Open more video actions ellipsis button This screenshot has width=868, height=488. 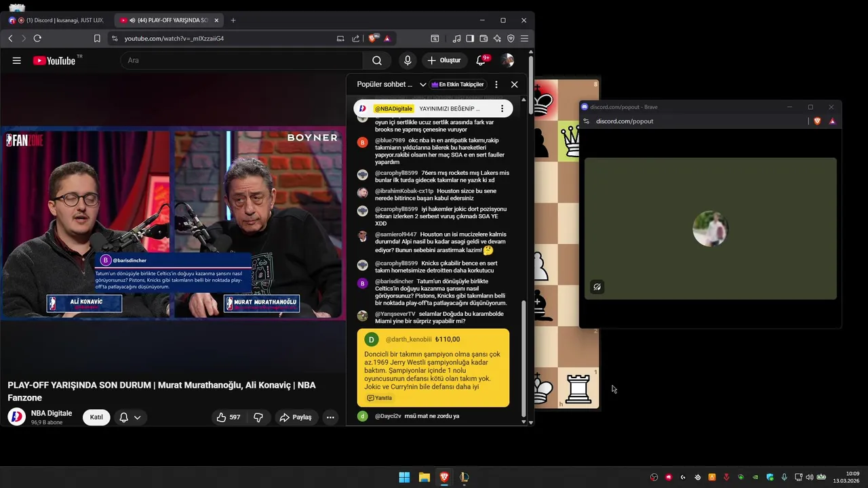330,418
